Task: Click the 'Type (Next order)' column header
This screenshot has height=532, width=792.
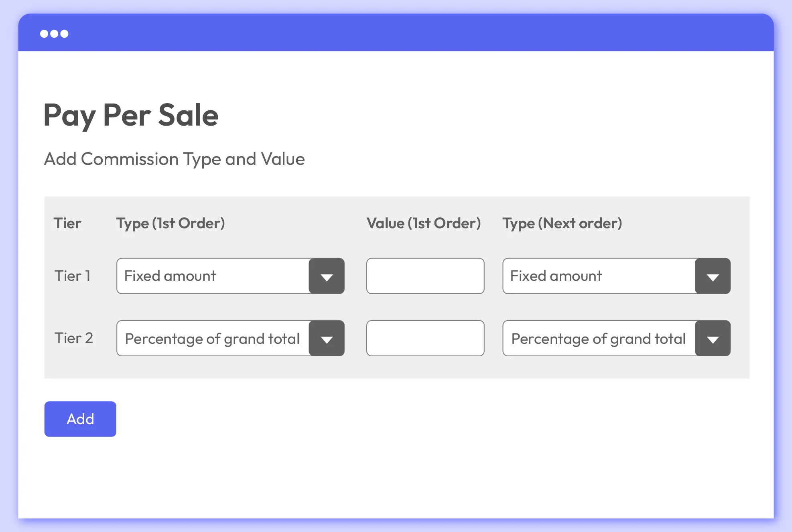Action: point(562,223)
